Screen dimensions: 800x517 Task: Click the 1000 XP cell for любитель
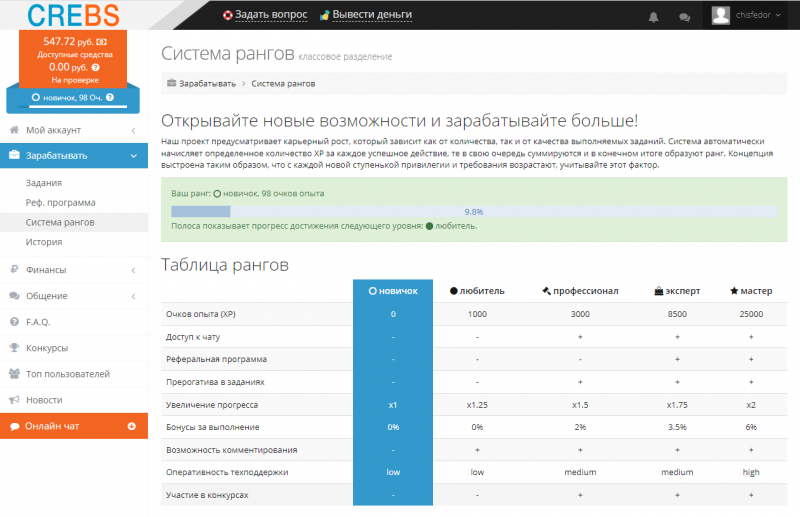pos(478,314)
